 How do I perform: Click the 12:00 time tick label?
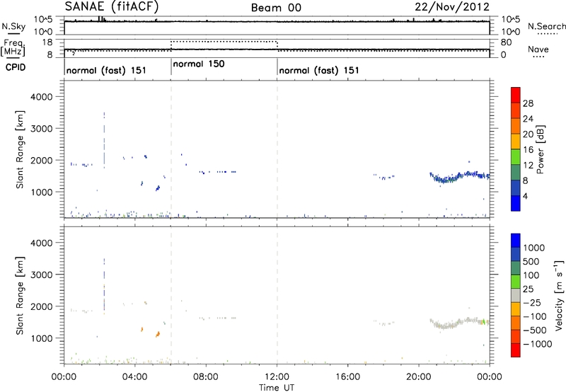click(277, 377)
